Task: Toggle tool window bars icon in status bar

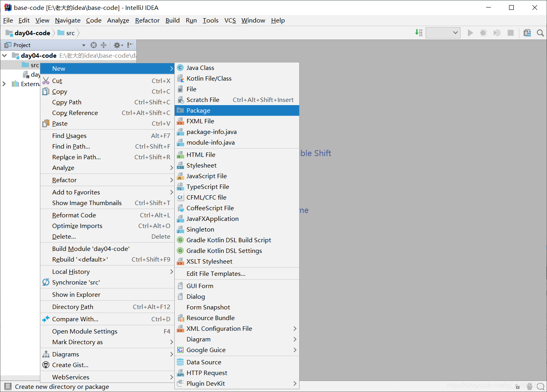Action: (8, 386)
